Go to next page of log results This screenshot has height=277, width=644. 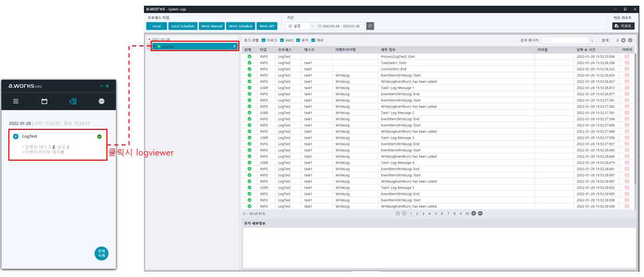click(474, 213)
